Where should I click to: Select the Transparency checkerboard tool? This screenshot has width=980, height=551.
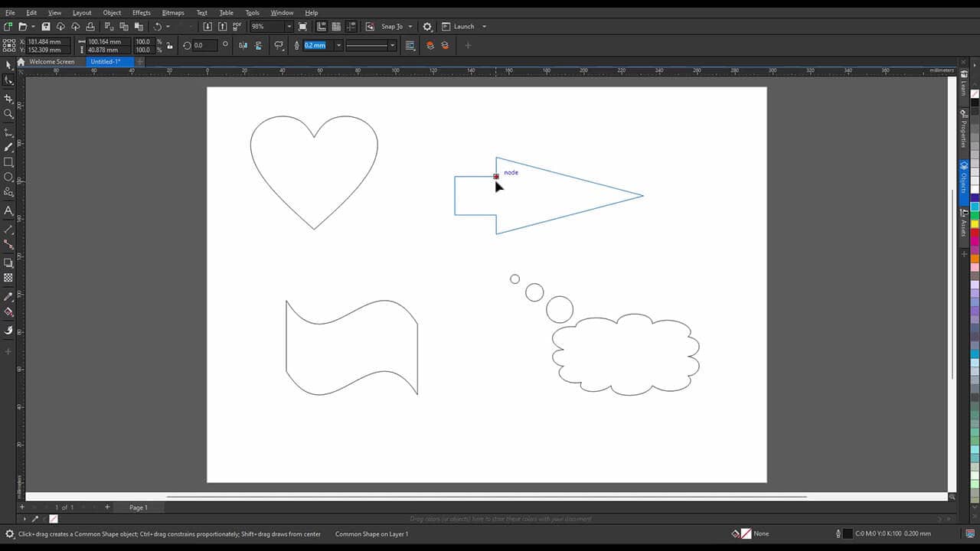click(8, 278)
